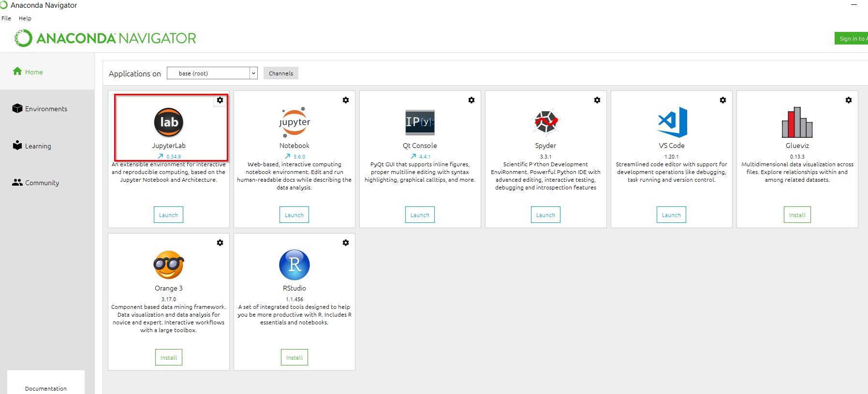
Task: Click the Spyder application icon
Action: [545, 122]
